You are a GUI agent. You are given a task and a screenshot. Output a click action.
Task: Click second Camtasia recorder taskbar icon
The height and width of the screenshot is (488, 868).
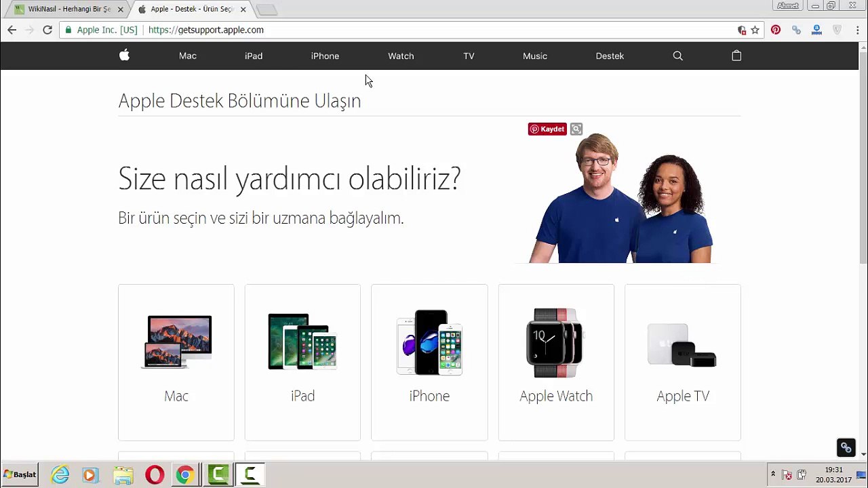point(250,474)
